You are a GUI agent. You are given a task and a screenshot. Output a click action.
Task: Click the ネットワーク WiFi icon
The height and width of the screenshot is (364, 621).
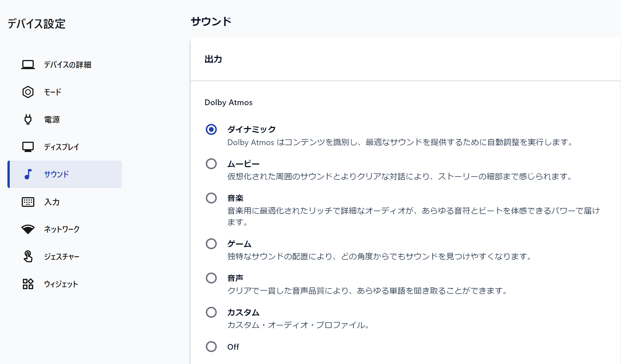(x=27, y=229)
